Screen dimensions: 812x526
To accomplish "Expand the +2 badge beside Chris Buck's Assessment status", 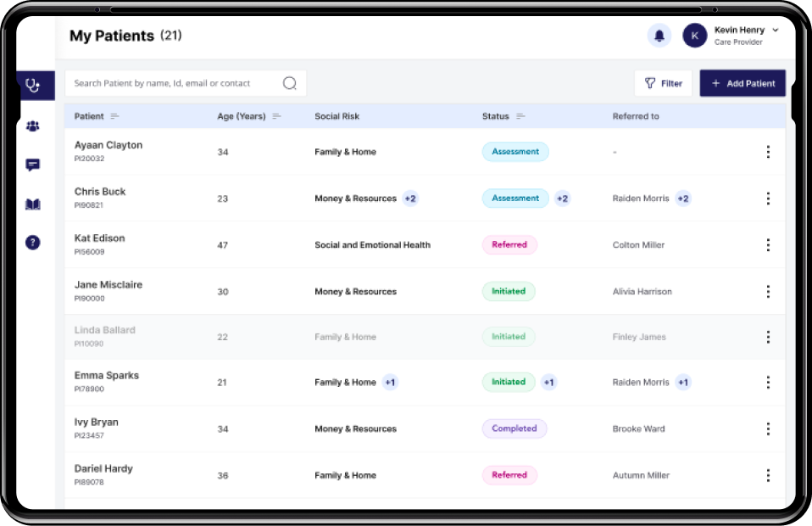I will click(x=562, y=199).
